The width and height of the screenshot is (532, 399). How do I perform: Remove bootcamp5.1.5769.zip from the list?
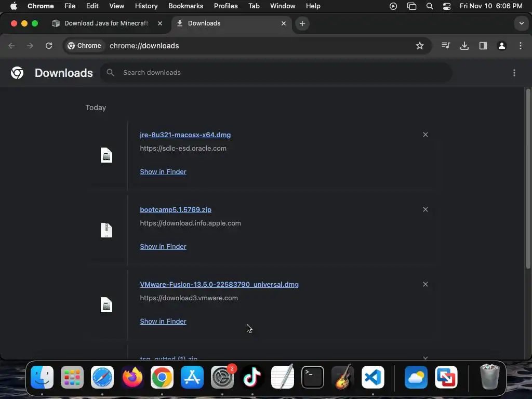(x=425, y=209)
